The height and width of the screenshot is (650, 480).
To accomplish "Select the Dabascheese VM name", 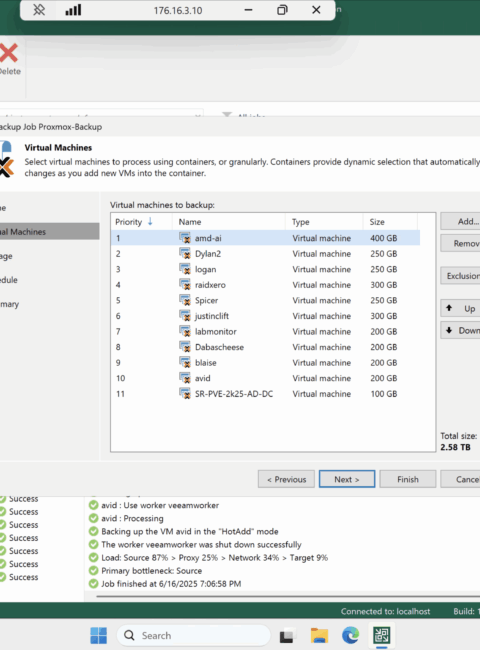I will (219, 347).
